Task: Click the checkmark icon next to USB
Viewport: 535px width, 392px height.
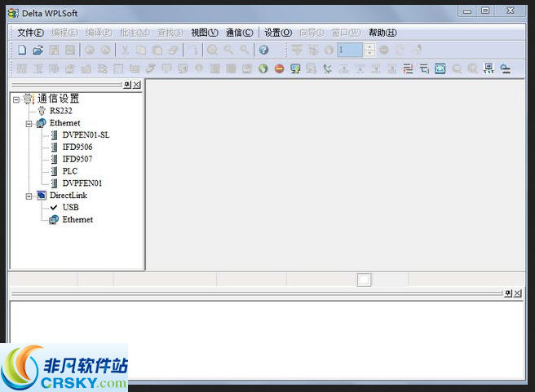Action: click(54, 207)
